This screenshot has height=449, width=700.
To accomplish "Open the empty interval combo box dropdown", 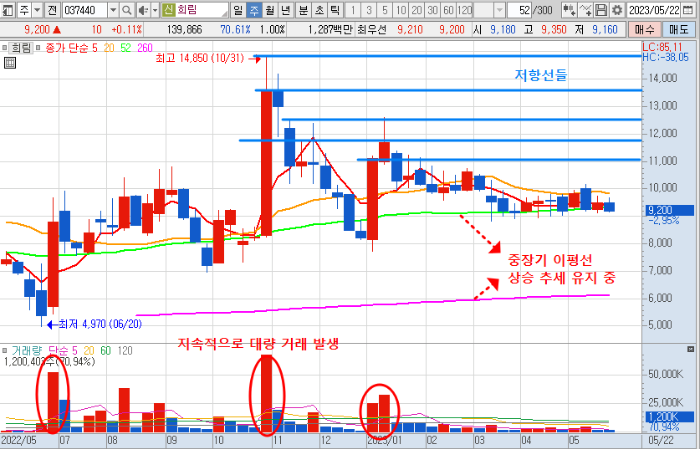I will 500,10.
